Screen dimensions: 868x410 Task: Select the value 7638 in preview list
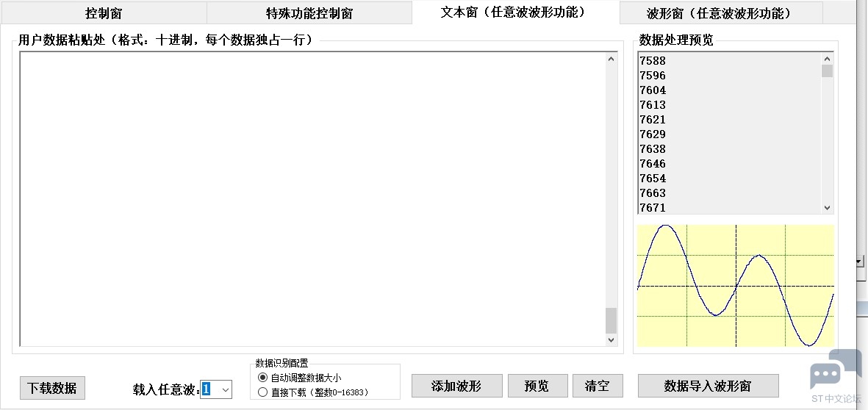[653, 149]
